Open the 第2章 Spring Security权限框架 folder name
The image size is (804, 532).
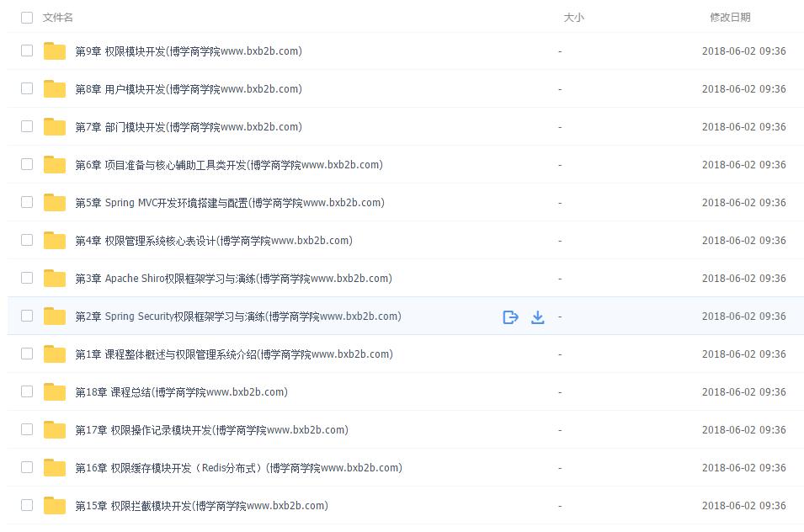238,317
